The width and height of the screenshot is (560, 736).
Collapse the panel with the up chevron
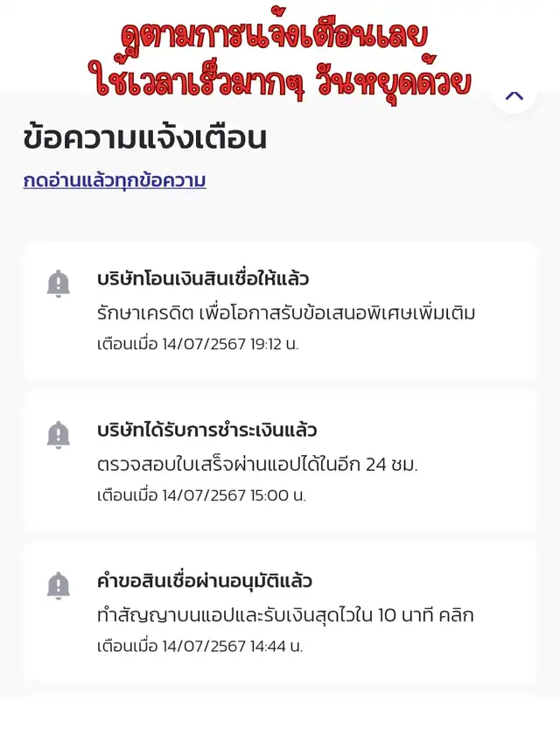[x=514, y=95]
